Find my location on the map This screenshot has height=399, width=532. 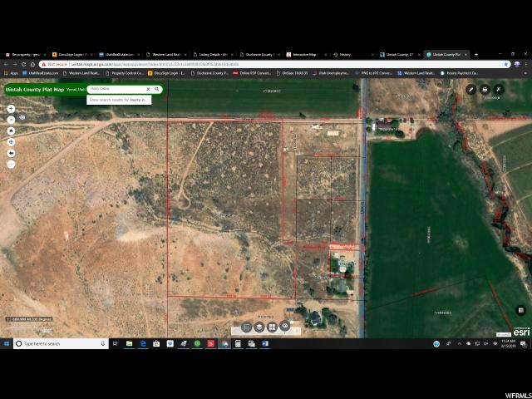click(x=11, y=142)
